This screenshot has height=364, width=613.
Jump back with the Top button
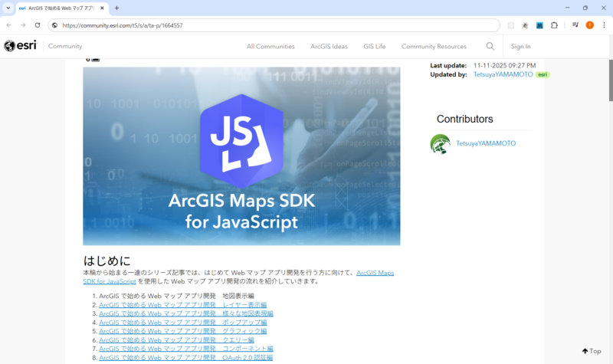click(592, 351)
